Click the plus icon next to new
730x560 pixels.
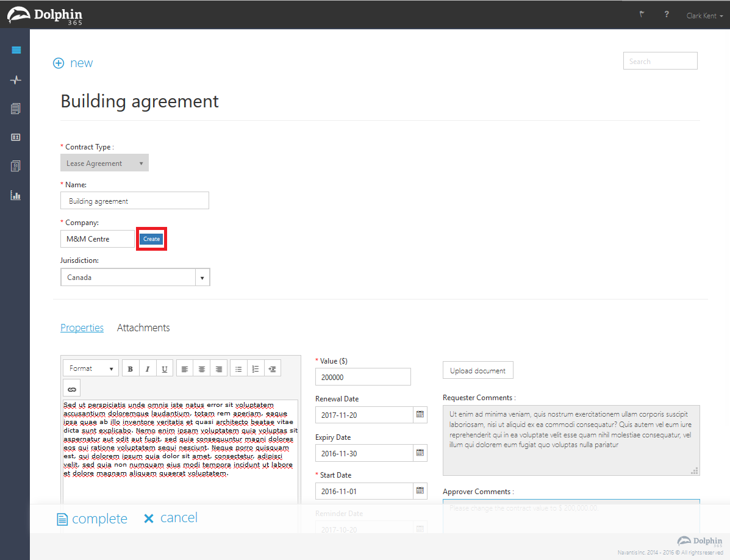[x=59, y=63]
